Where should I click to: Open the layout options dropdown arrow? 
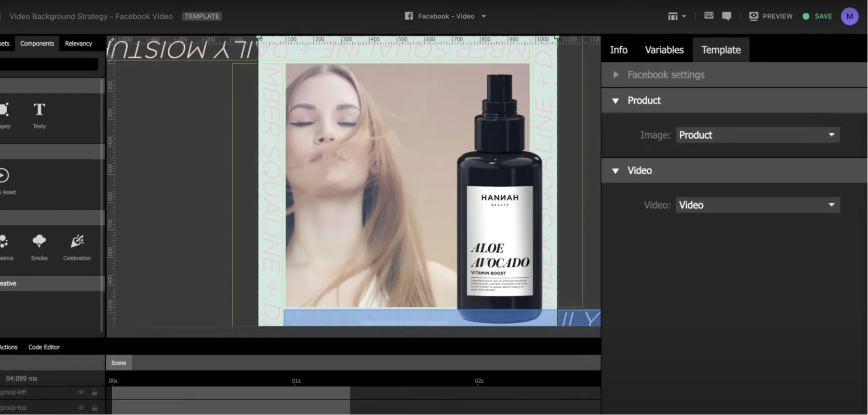click(684, 16)
